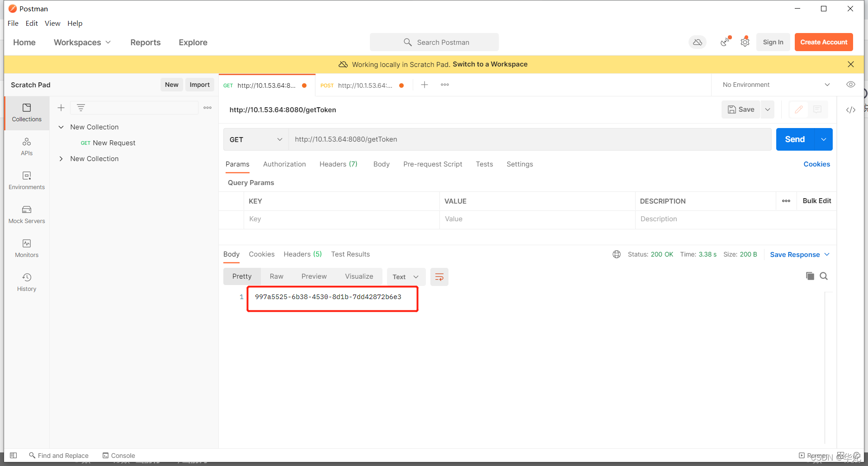Click the Create Account button
Viewport: 868px width, 466px height.
pyautogui.click(x=824, y=42)
